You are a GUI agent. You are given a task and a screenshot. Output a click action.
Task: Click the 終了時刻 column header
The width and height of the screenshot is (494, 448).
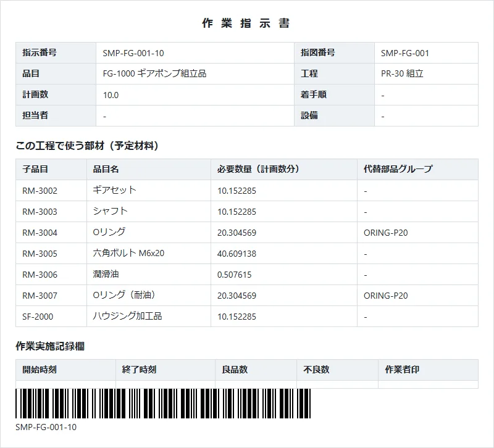click(165, 370)
